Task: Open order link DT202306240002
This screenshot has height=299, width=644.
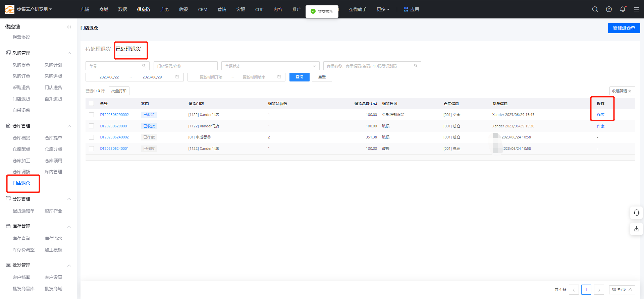Action: coord(114,137)
